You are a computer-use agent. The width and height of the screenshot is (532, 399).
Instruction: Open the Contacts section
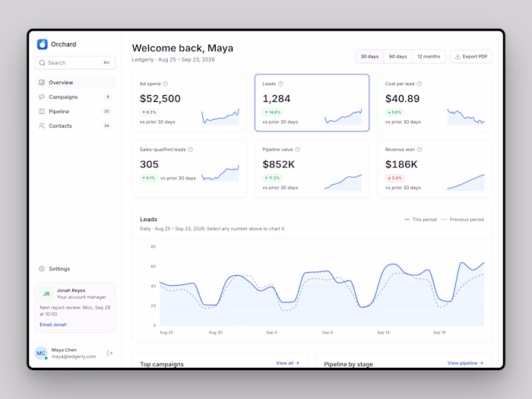(x=75, y=126)
